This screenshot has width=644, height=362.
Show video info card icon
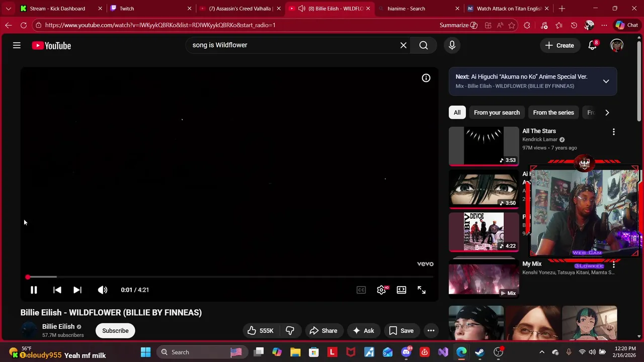(x=426, y=78)
